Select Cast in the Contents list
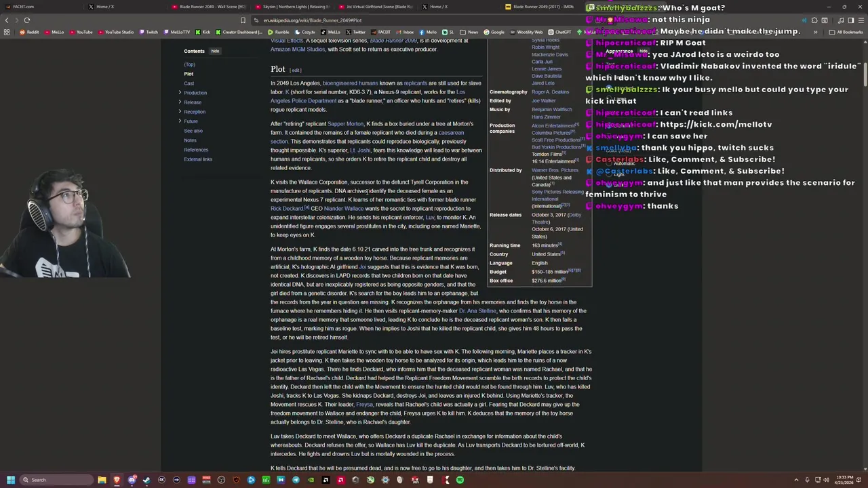 coord(189,83)
